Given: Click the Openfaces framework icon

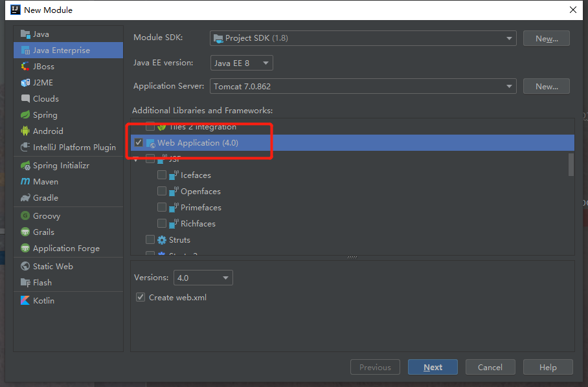Looking at the screenshot, I should pyautogui.click(x=174, y=191).
